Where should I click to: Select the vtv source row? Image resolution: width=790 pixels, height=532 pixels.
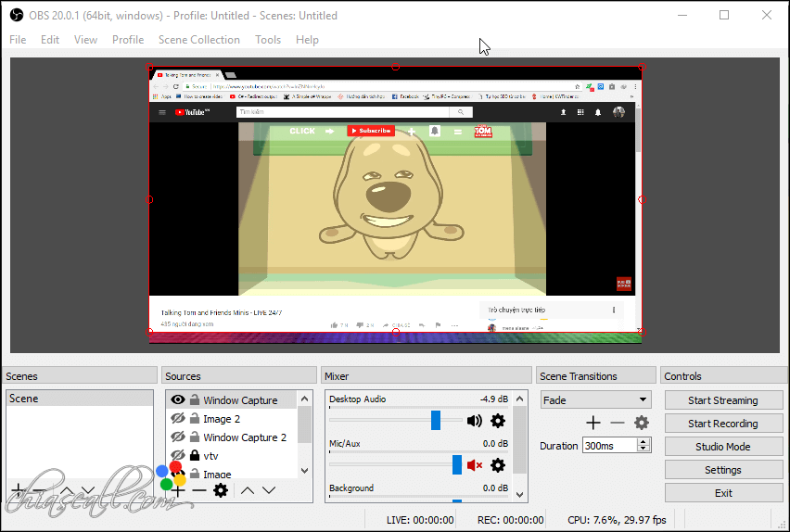[232, 455]
